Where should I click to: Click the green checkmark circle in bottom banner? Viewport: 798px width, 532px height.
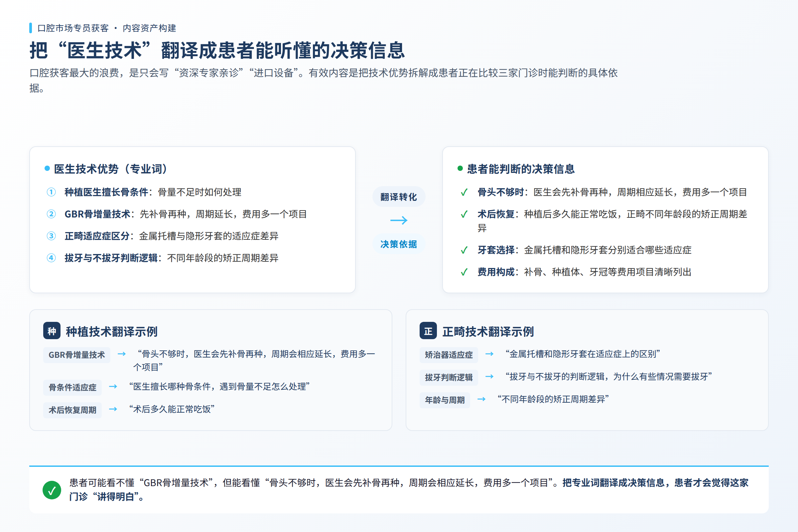pos(52,490)
